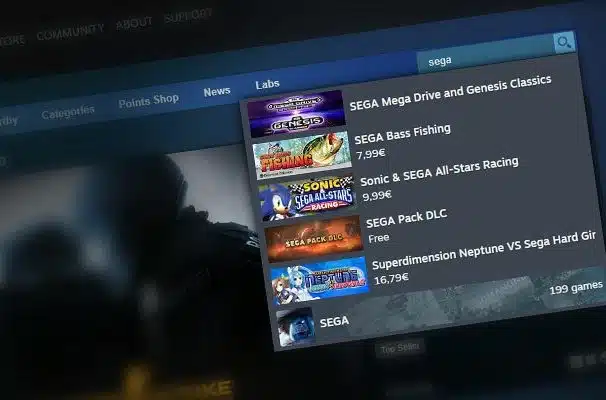Open the SUPPORT menu item
This screenshot has width=606, height=400.
(x=188, y=15)
